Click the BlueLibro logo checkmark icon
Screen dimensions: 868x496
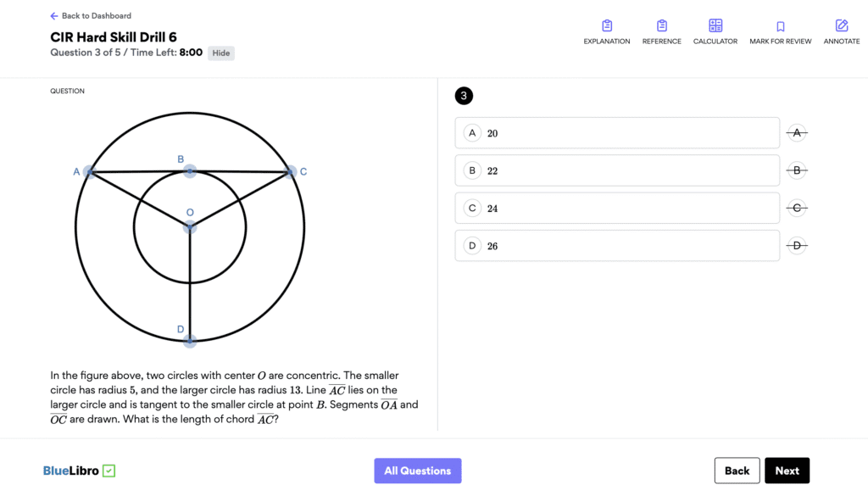pyautogui.click(x=108, y=471)
